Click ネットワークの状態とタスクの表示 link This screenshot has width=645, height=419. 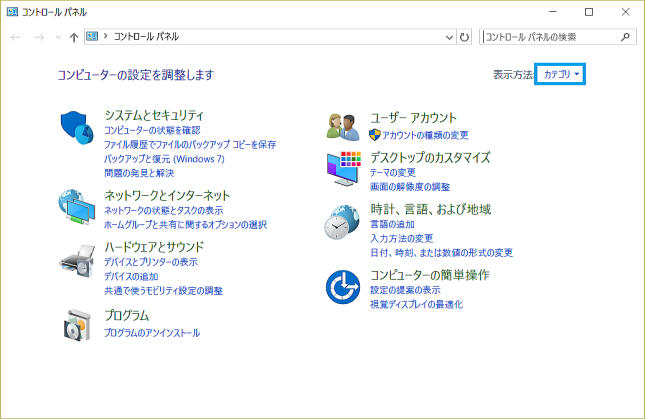(163, 211)
